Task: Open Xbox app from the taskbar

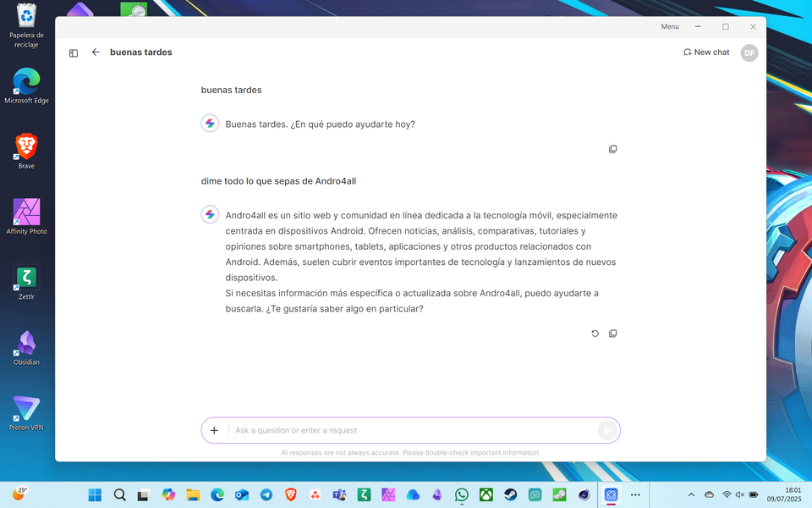Action: tap(486, 495)
